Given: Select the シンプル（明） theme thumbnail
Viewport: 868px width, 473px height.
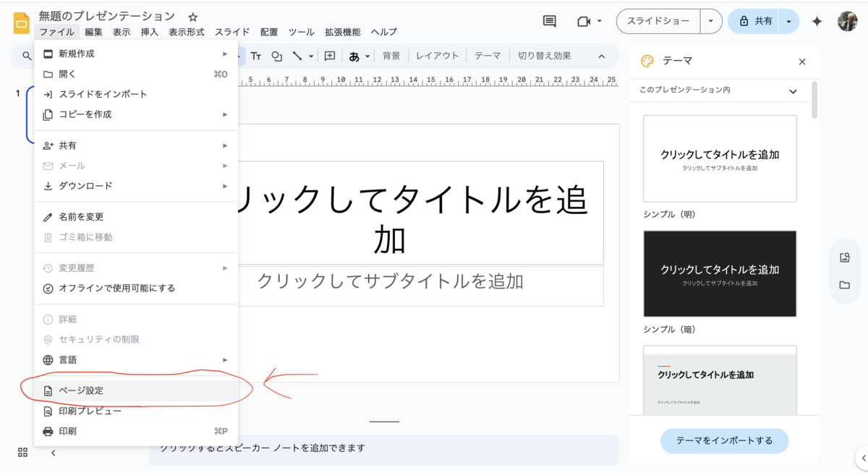Looking at the screenshot, I should tap(720, 158).
